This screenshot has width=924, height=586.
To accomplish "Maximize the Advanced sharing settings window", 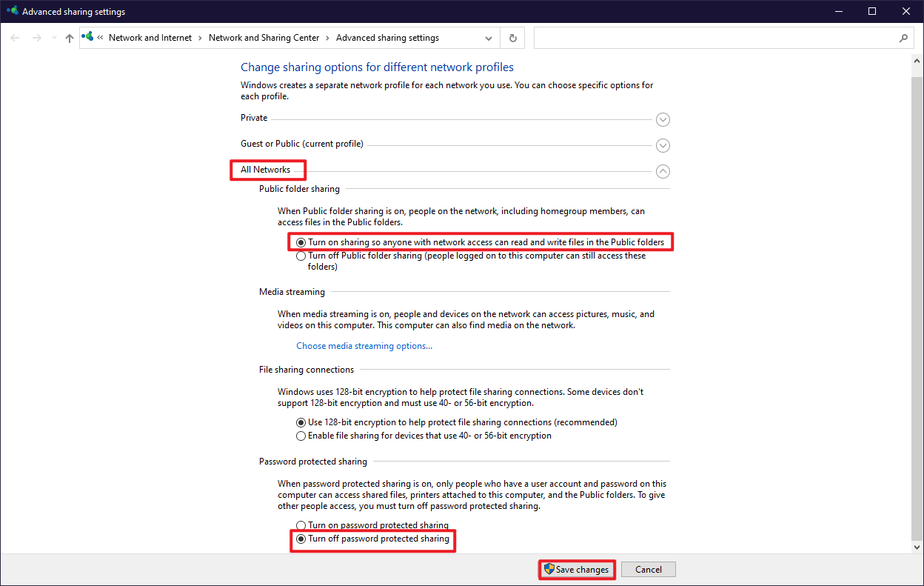I will (x=872, y=11).
